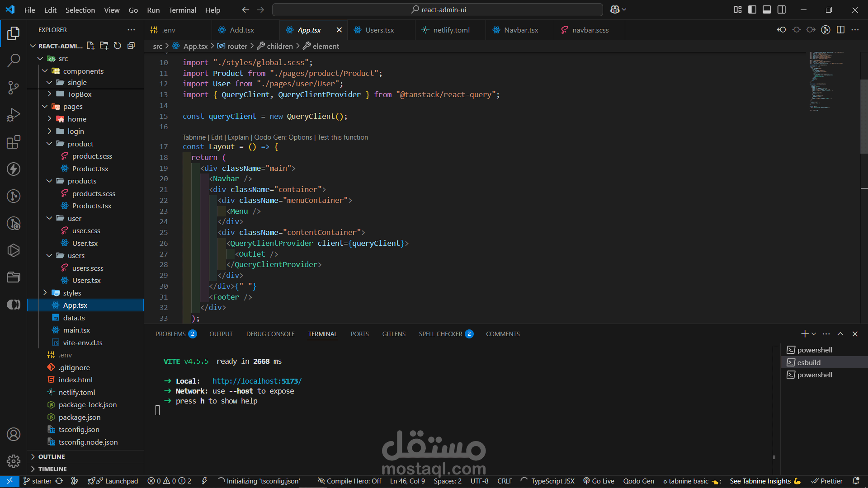868x488 pixels.
Task: Refresh the Explorer file tree
Action: point(118,46)
